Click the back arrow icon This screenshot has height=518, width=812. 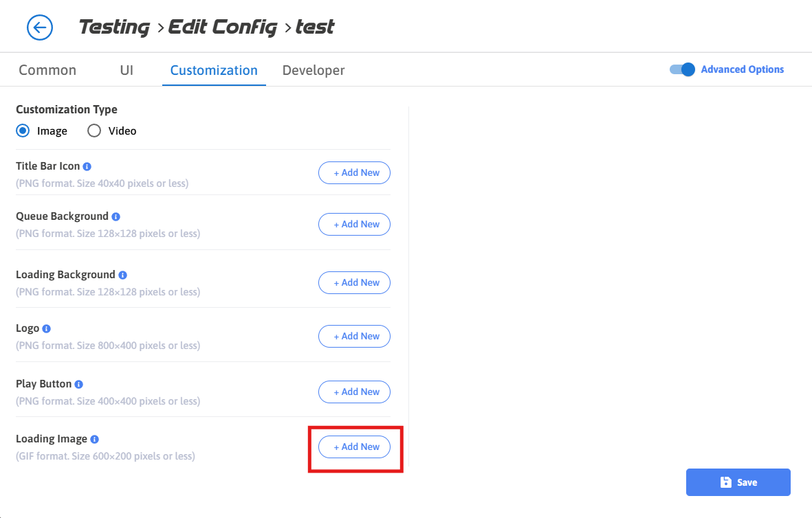click(40, 27)
